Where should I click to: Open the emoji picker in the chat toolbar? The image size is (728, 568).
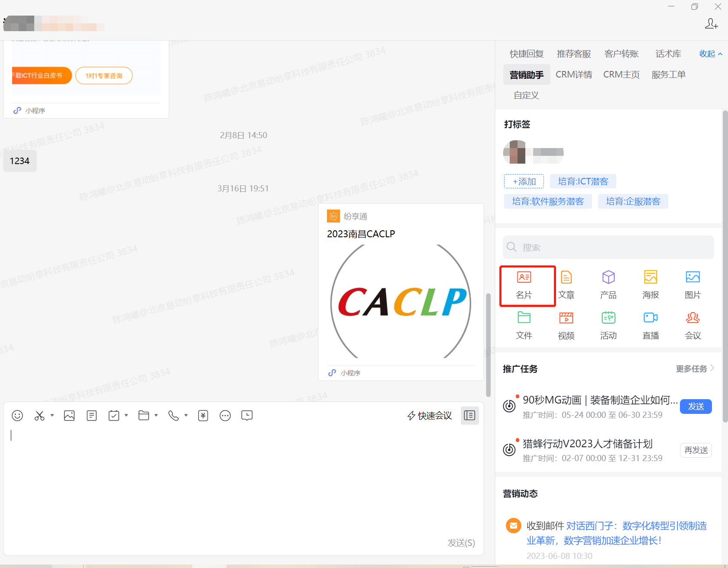click(x=17, y=416)
